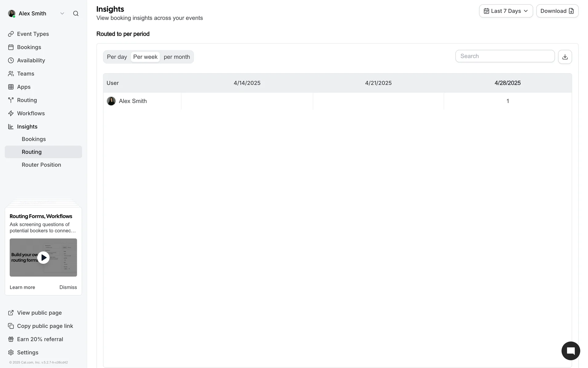This screenshot has width=588, height=368.
Task: Expand the Last 7 Days date dropdown
Action: point(506,11)
